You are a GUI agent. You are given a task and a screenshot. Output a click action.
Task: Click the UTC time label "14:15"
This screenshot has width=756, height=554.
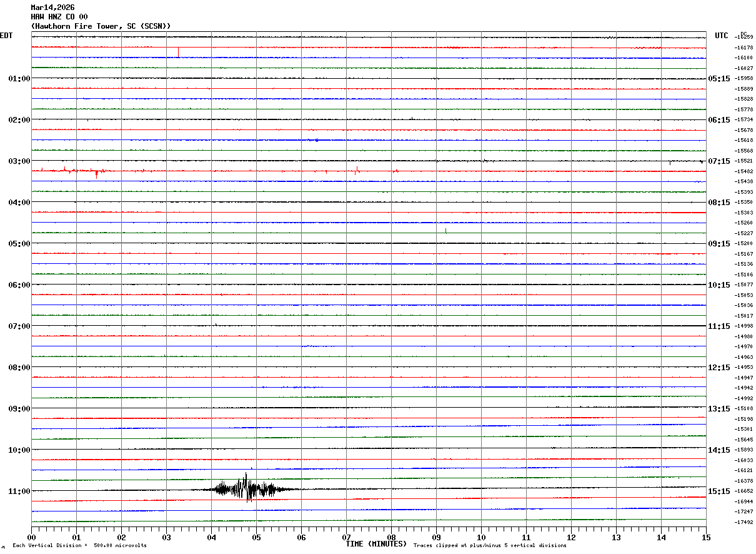719,450
